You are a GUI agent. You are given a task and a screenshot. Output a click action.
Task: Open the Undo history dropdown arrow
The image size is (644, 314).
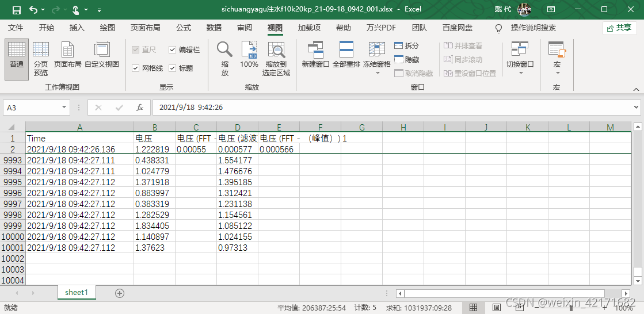[44, 9]
